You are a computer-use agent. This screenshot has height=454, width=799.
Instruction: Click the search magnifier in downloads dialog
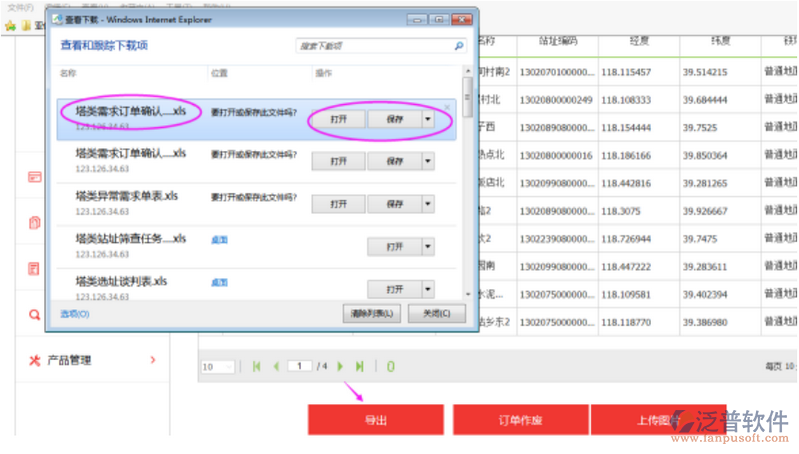coord(459,46)
